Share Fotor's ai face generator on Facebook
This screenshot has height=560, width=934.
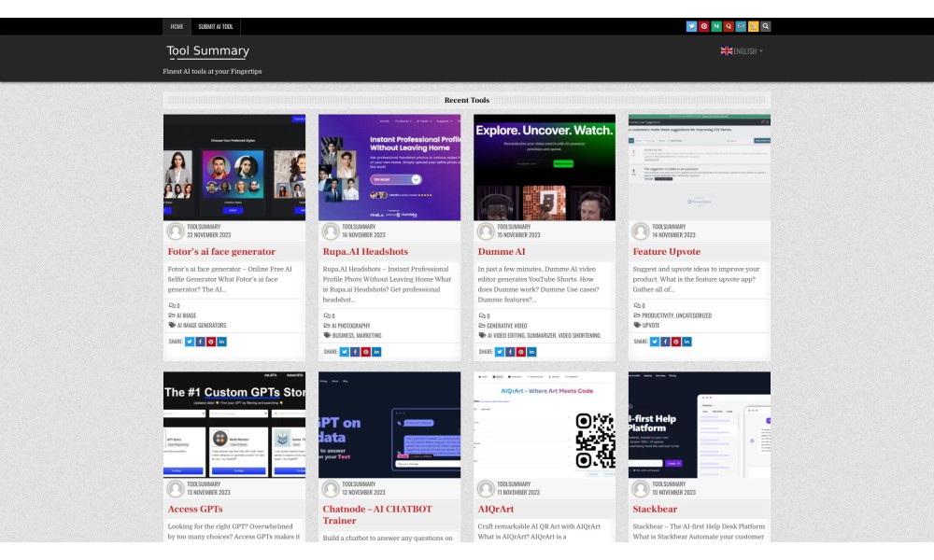pyautogui.click(x=200, y=342)
